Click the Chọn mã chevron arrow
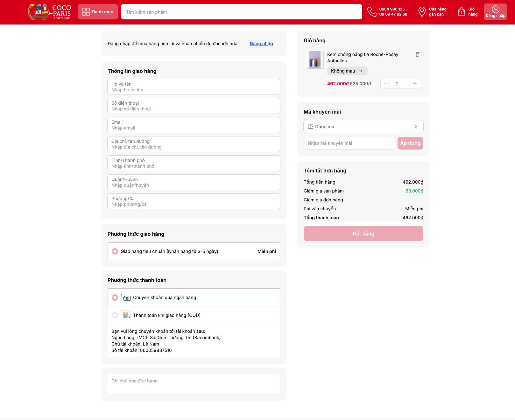This screenshot has height=420, width=515. coord(415,127)
